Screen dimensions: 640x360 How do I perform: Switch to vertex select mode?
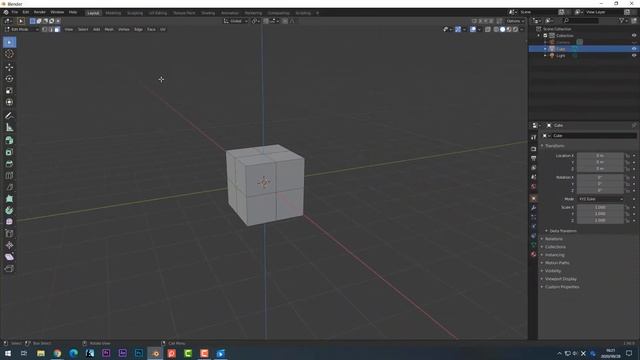tap(44, 29)
